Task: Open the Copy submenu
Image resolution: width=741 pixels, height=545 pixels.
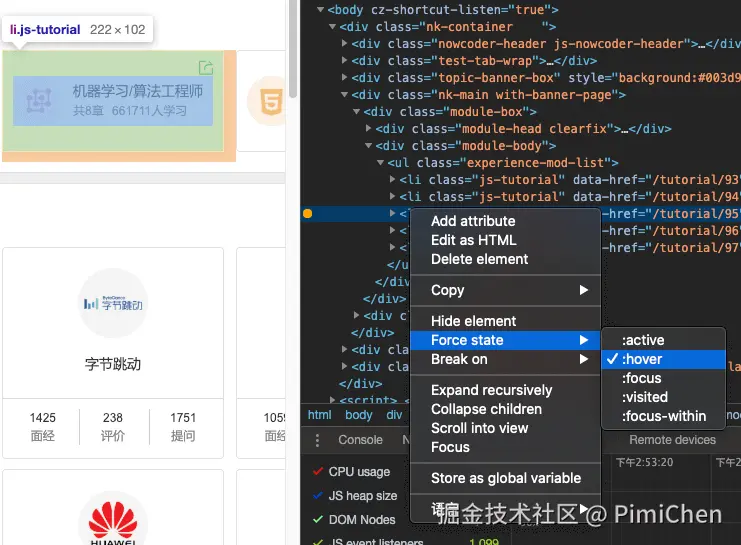Action: (x=505, y=290)
